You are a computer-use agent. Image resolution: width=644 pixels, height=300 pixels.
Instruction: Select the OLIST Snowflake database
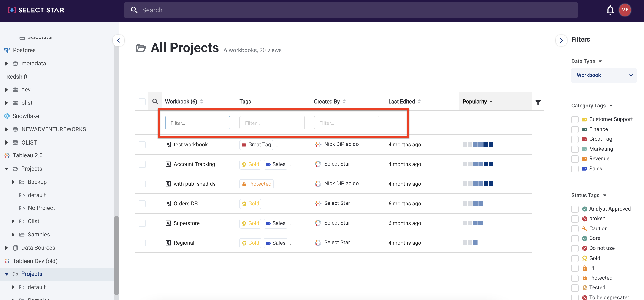[x=29, y=142]
